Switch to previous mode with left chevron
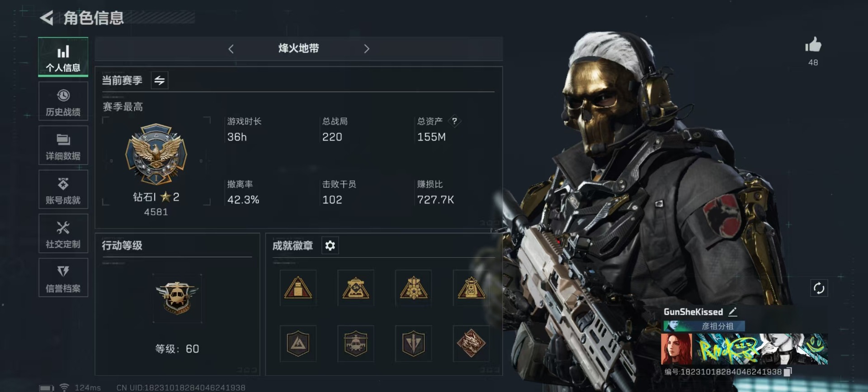This screenshot has height=392, width=868. (231, 49)
